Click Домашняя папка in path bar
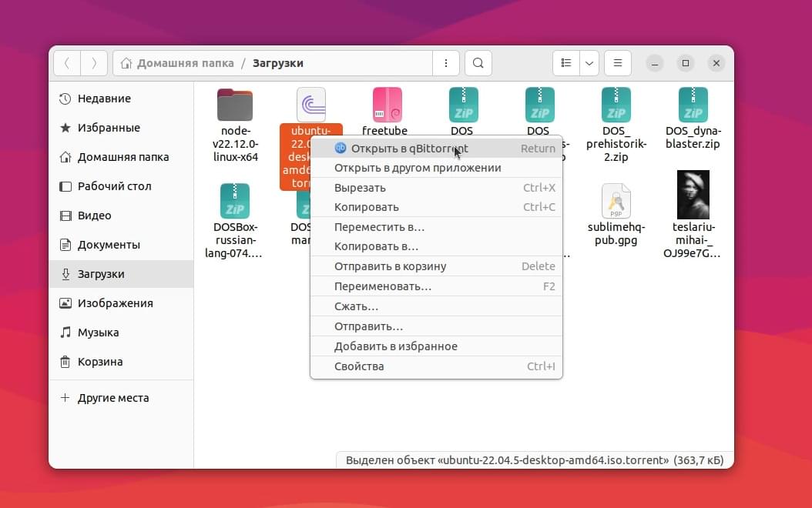Image resolution: width=812 pixels, height=508 pixels. pyautogui.click(x=178, y=63)
